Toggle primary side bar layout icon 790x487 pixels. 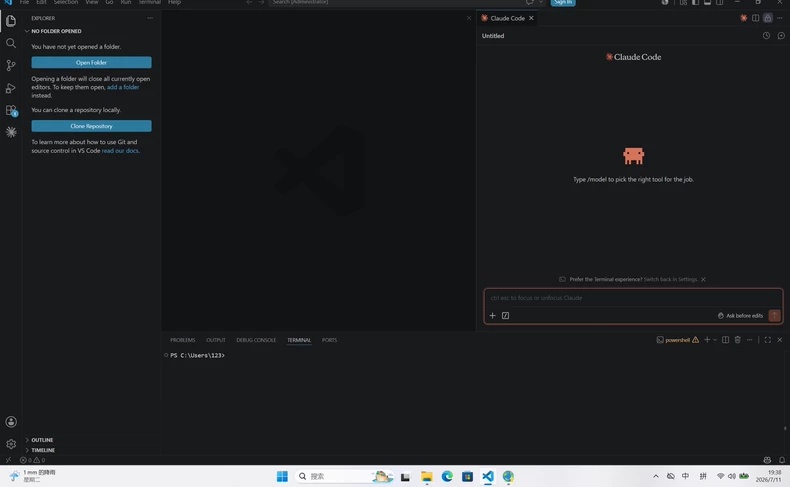(695, 3)
